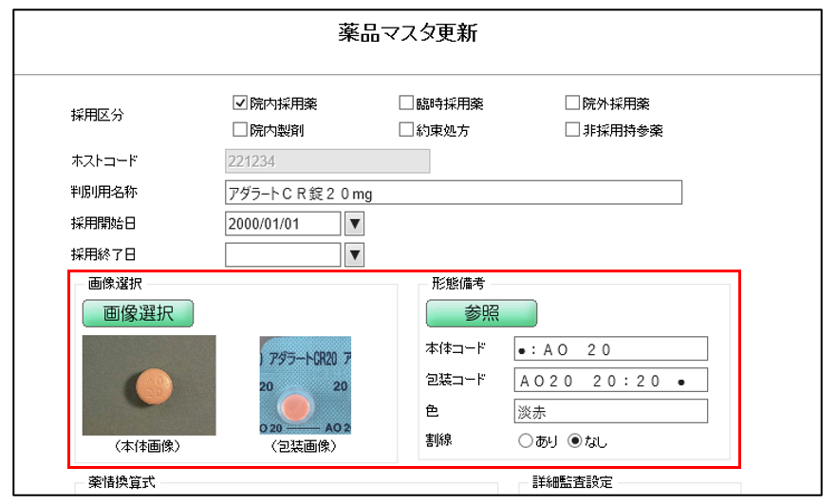Enable the 臨時採用薬 checkbox
The height and width of the screenshot is (504, 837).
click(406, 103)
